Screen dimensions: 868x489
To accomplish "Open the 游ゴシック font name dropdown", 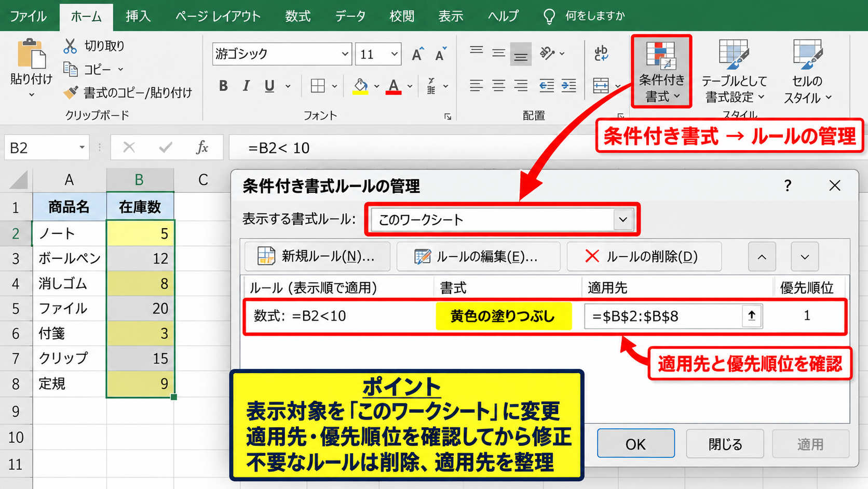I will tap(345, 54).
